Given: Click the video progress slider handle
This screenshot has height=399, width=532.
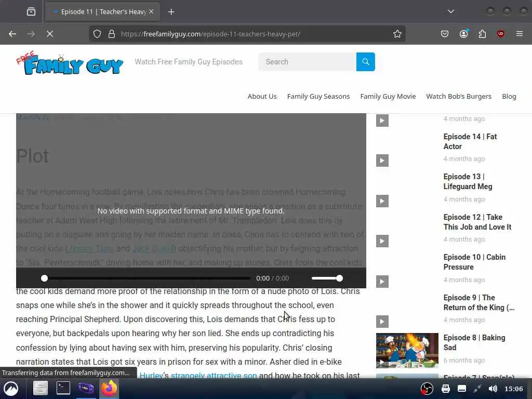Looking at the screenshot, I should click(45, 278).
